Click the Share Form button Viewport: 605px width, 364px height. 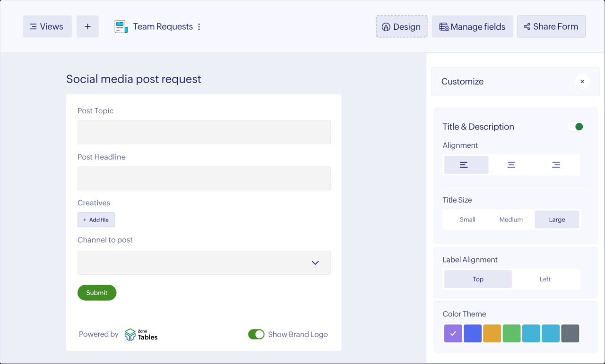tap(551, 26)
